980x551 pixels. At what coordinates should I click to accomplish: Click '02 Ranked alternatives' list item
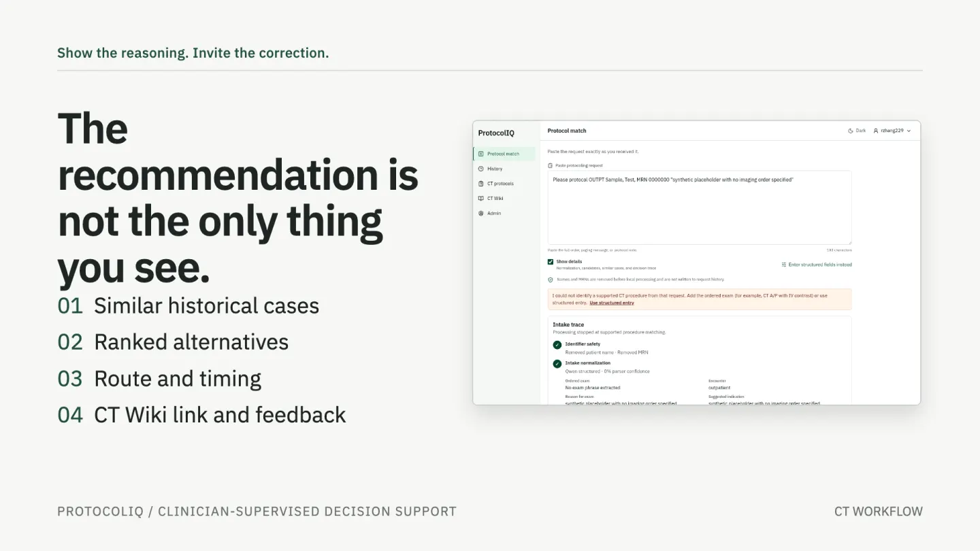[173, 342]
